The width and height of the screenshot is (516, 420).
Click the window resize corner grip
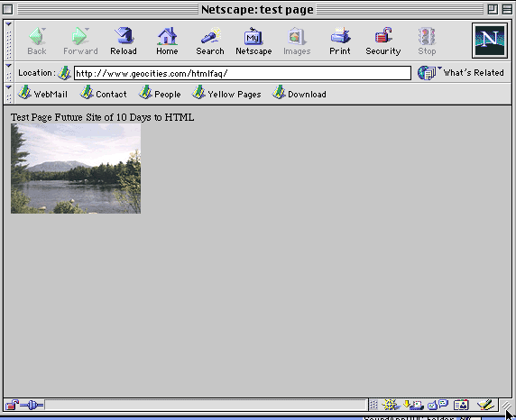pyautogui.click(x=506, y=405)
